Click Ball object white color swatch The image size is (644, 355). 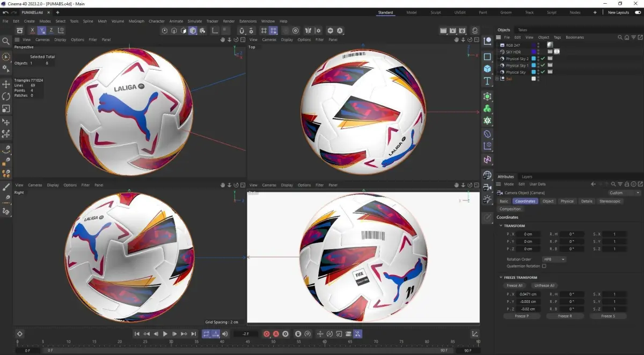533,78
